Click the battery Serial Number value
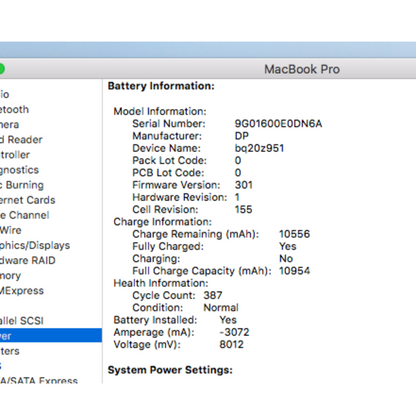Image resolution: width=416 pixels, height=416 pixels. click(278, 124)
